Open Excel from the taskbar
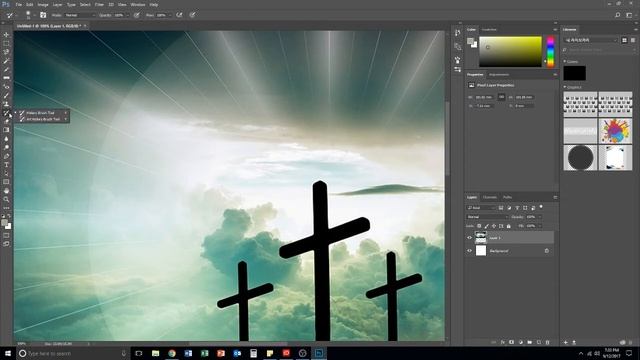 [204, 353]
